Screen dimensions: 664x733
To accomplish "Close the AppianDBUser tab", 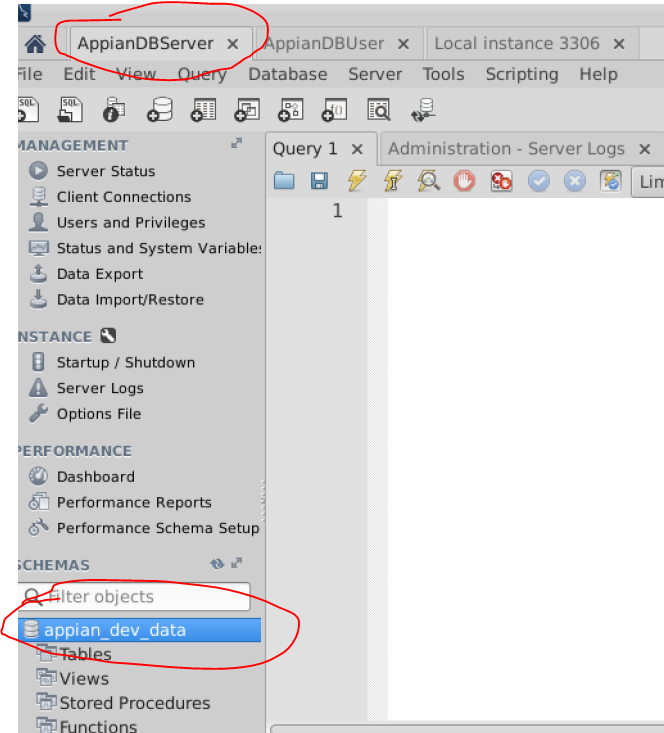I will pos(403,44).
